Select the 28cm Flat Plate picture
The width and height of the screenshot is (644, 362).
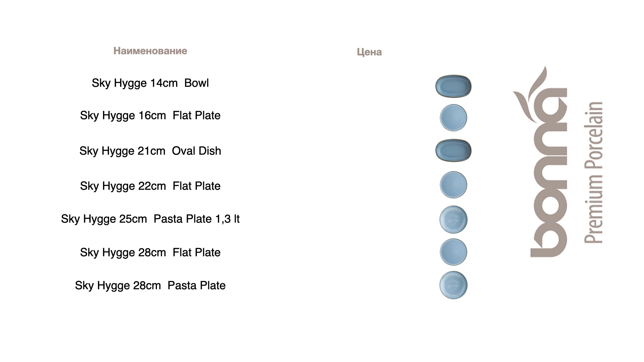[x=453, y=252]
